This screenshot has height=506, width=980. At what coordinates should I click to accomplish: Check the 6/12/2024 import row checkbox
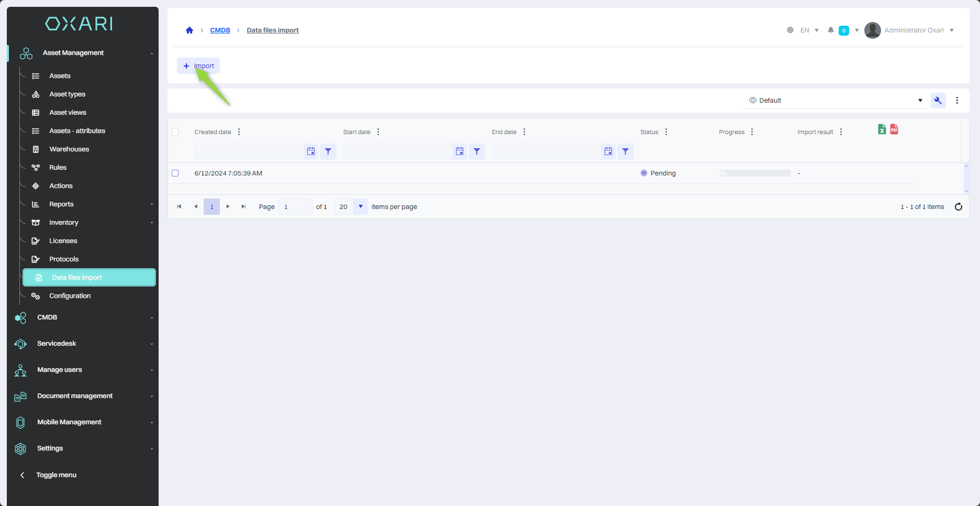tap(175, 173)
